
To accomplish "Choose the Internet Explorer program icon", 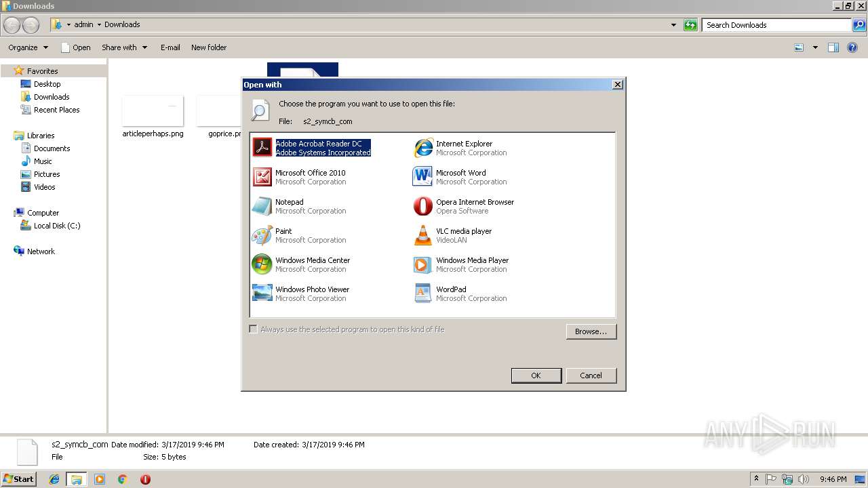I will tap(423, 147).
